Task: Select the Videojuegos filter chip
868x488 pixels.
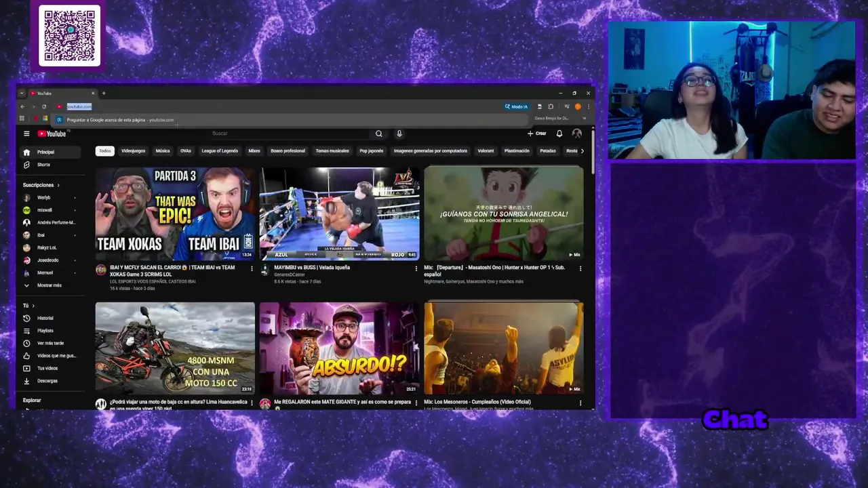Action: pos(133,151)
